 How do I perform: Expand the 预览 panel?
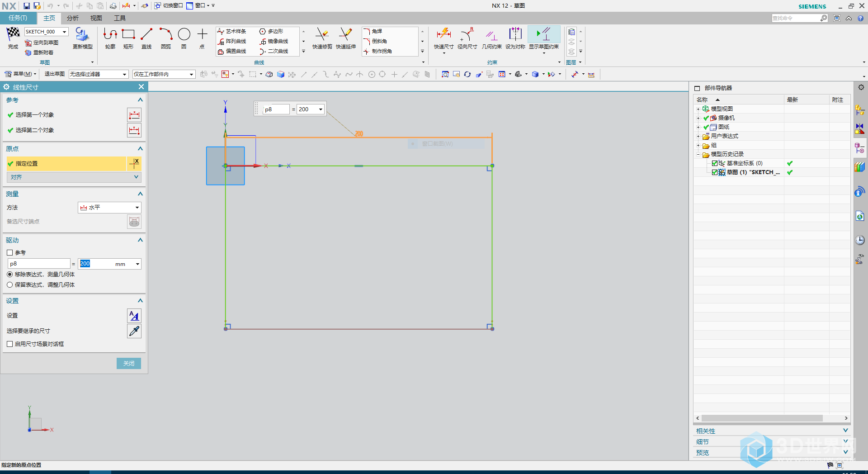click(x=845, y=452)
